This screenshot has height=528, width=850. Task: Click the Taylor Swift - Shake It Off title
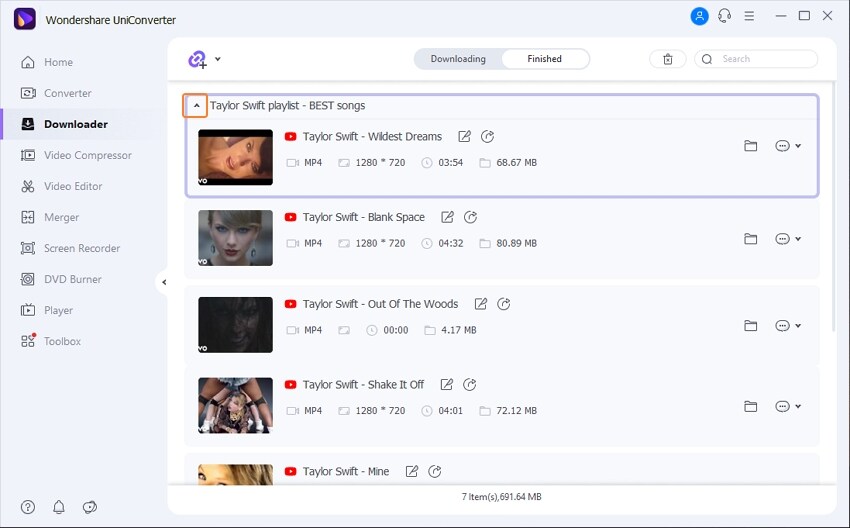click(x=363, y=385)
